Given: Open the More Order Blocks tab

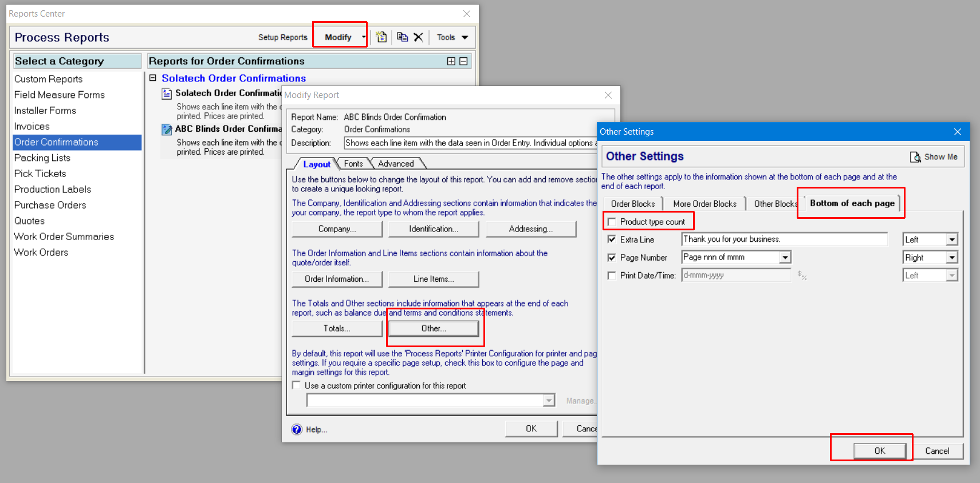Looking at the screenshot, I should 705,204.
